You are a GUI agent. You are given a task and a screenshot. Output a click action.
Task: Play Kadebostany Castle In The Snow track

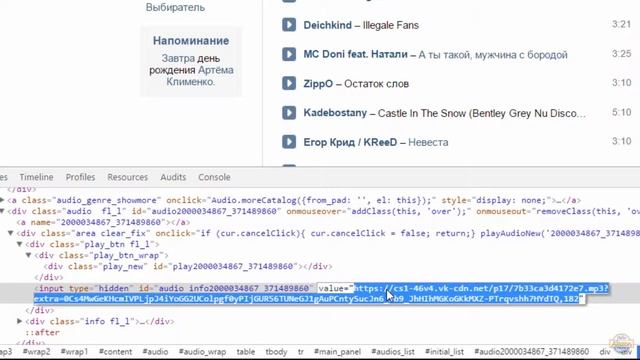(x=289, y=113)
